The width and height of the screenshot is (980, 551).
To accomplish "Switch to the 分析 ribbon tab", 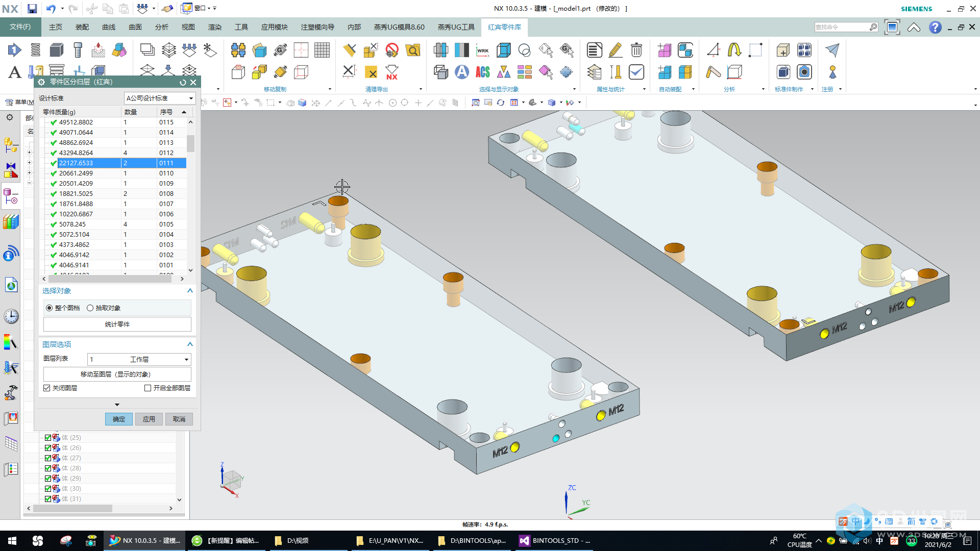I will point(162,27).
